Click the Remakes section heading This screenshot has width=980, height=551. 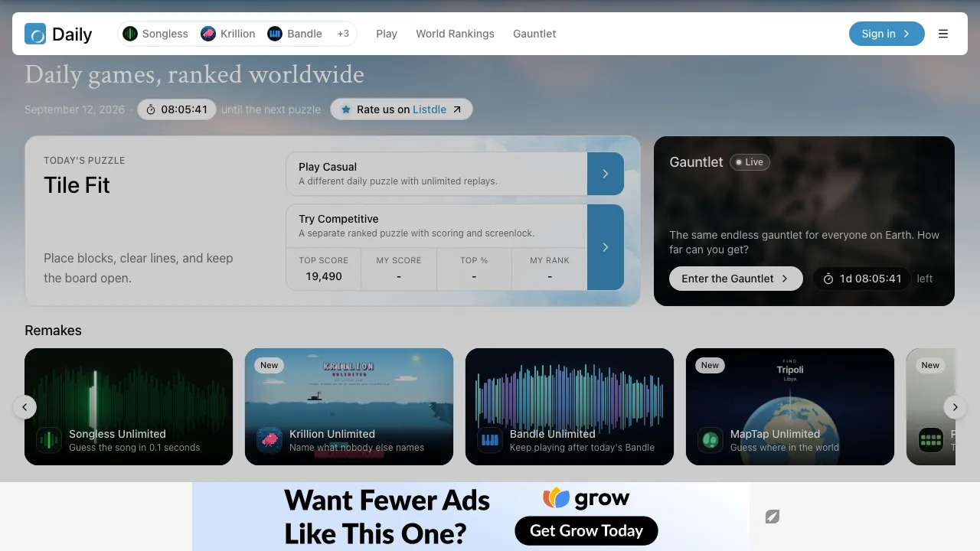point(53,331)
